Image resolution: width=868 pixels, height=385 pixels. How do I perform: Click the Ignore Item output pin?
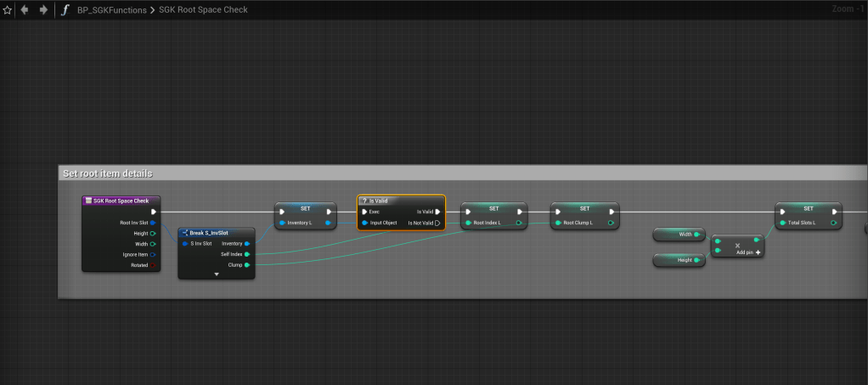point(153,254)
